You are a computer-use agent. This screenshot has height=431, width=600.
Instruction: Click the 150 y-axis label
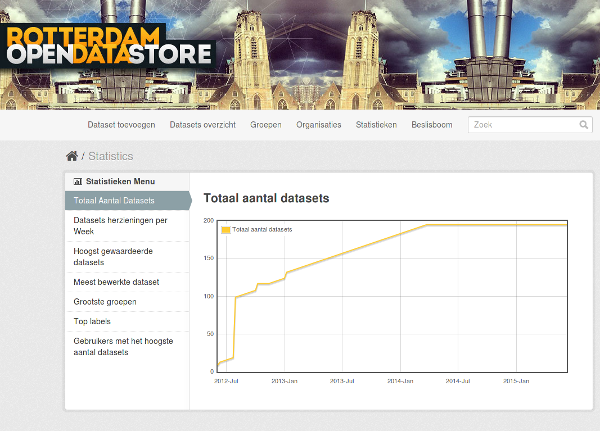click(209, 258)
